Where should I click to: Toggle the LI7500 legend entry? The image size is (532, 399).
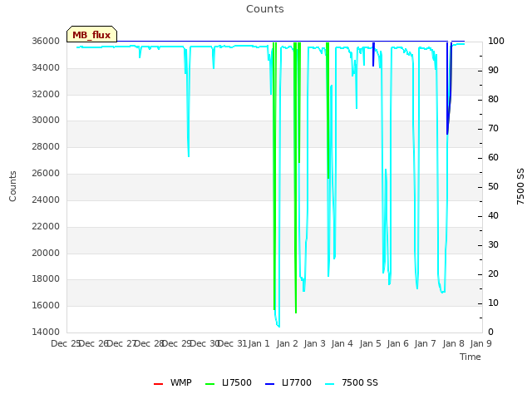pos(229,382)
